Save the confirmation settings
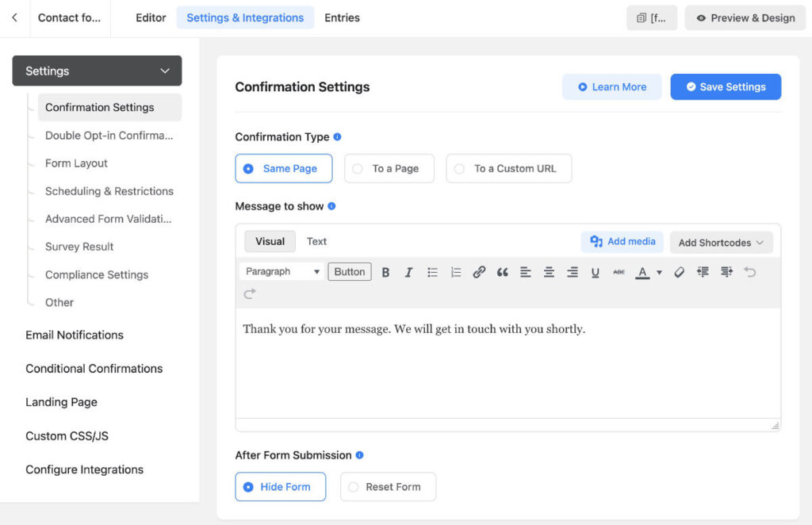The height and width of the screenshot is (525, 812). pyautogui.click(x=725, y=87)
